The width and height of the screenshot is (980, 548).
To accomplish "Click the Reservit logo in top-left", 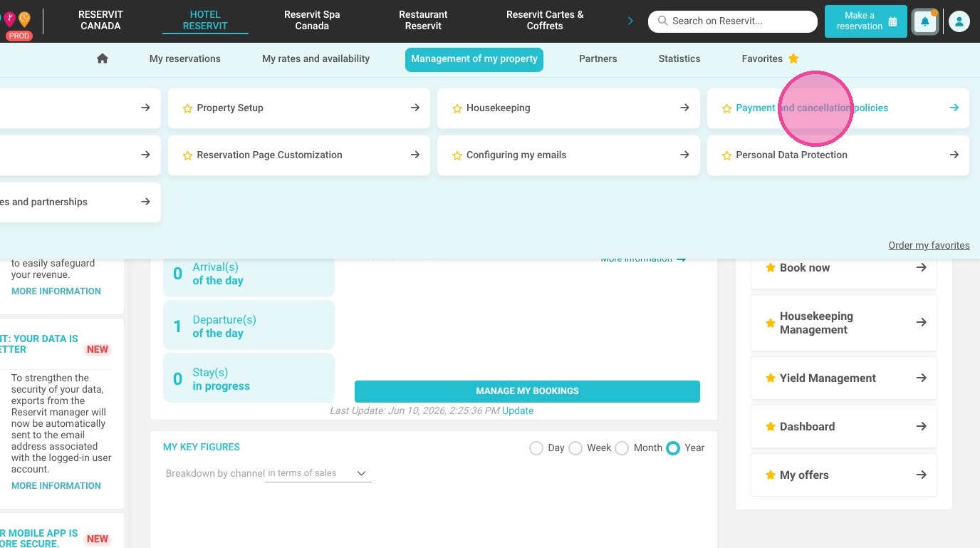I will [x=17, y=21].
